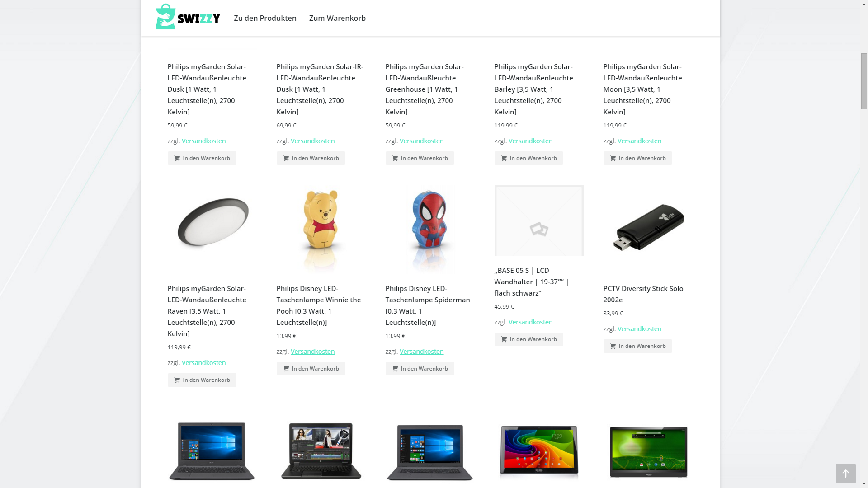Click the Swizzy shopping bag logo
This screenshot has height=488, width=868.
(x=188, y=17)
